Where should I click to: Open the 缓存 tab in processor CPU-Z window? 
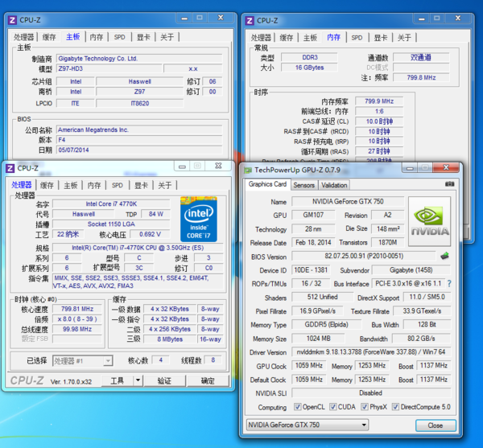(x=47, y=185)
